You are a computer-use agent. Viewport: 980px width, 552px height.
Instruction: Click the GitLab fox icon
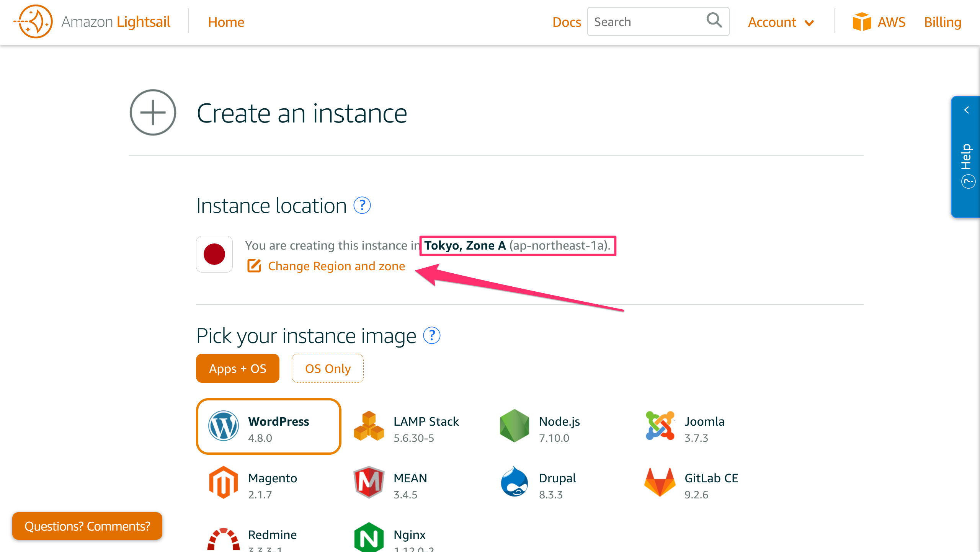point(660,482)
